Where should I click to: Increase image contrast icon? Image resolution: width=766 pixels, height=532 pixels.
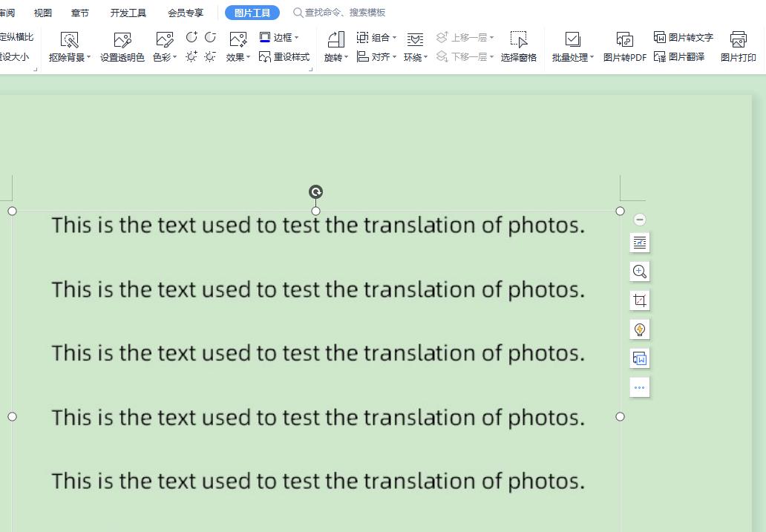[x=191, y=37]
